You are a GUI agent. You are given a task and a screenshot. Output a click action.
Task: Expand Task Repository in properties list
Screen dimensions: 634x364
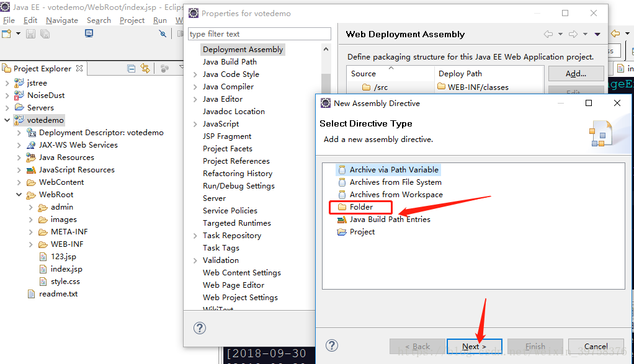[x=195, y=236]
